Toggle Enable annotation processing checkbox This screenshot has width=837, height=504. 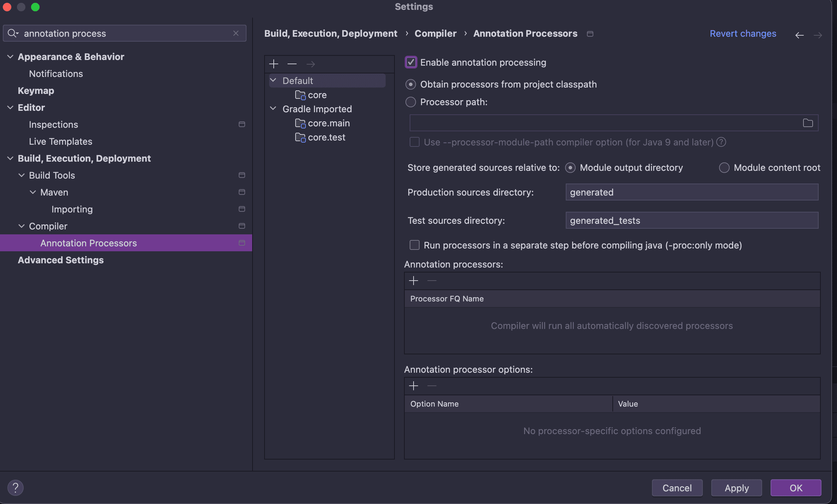coord(410,63)
